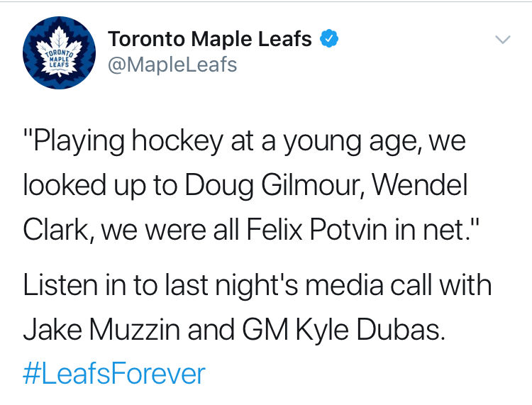Open the Toronto Maple Leafs display name
Image resolution: width=532 pixels, height=405 pixels.
tap(210, 40)
